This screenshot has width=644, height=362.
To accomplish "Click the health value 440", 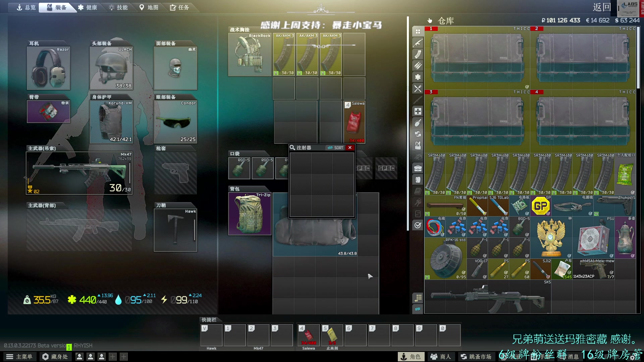I will (x=88, y=300).
